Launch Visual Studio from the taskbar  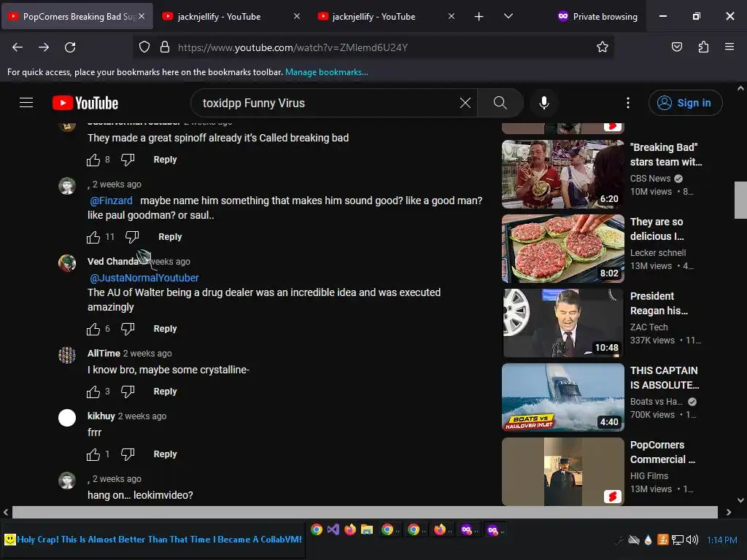coord(333,529)
